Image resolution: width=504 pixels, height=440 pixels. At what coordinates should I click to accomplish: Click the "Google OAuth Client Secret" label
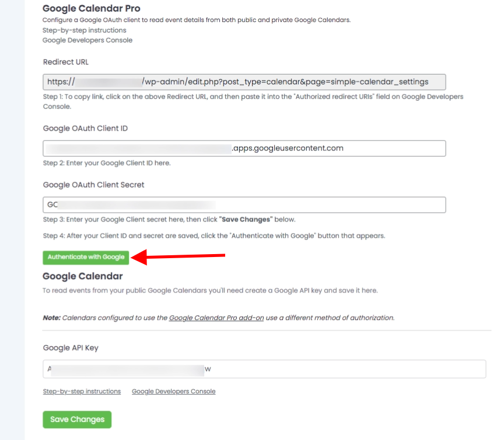click(93, 185)
